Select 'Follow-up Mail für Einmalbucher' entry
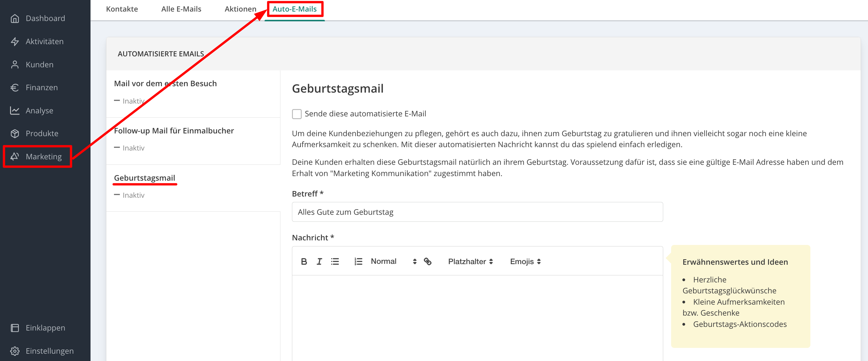This screenshot has height=361, width=868. click(174, 131)
